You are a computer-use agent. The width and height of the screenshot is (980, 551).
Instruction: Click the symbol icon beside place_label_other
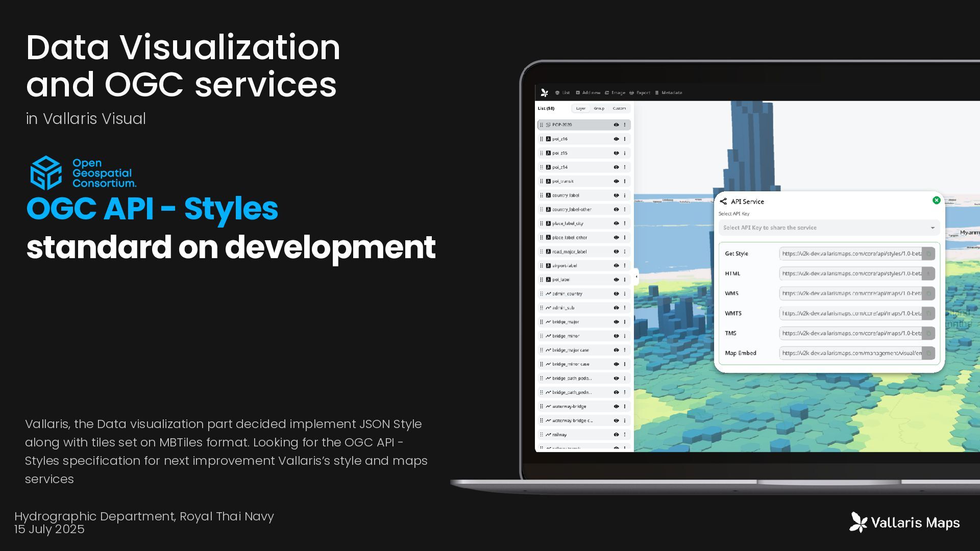pyautogui.click(x=548, y=238)
